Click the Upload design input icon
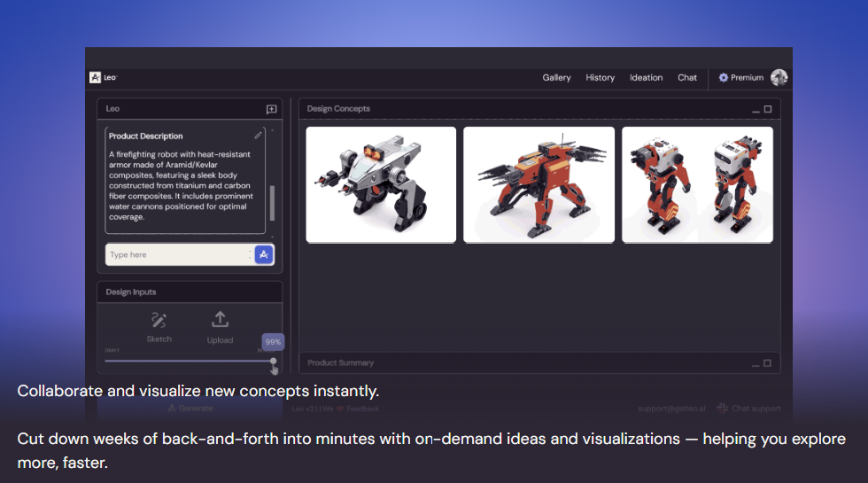Viewport: 868px width, 483px height. [x=220, y=321]
